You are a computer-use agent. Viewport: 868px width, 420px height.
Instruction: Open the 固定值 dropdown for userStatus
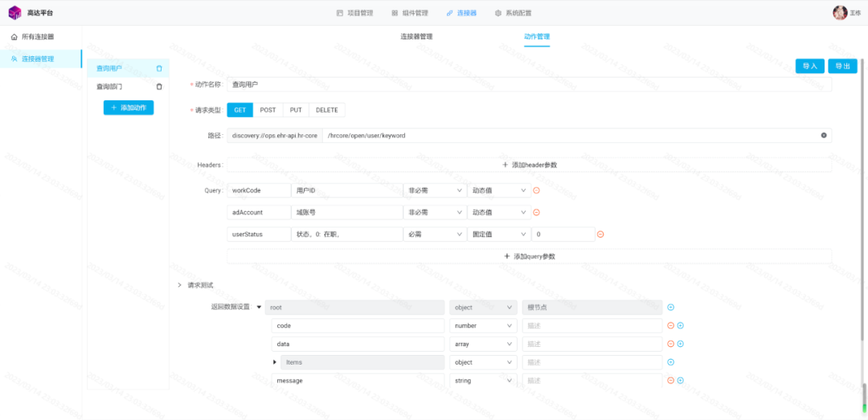tap(499, 234)
